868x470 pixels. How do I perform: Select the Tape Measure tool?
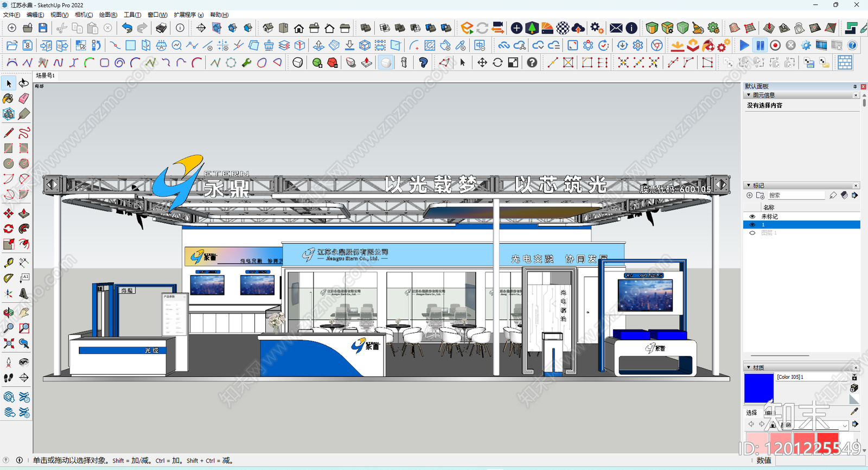(9, 263)
